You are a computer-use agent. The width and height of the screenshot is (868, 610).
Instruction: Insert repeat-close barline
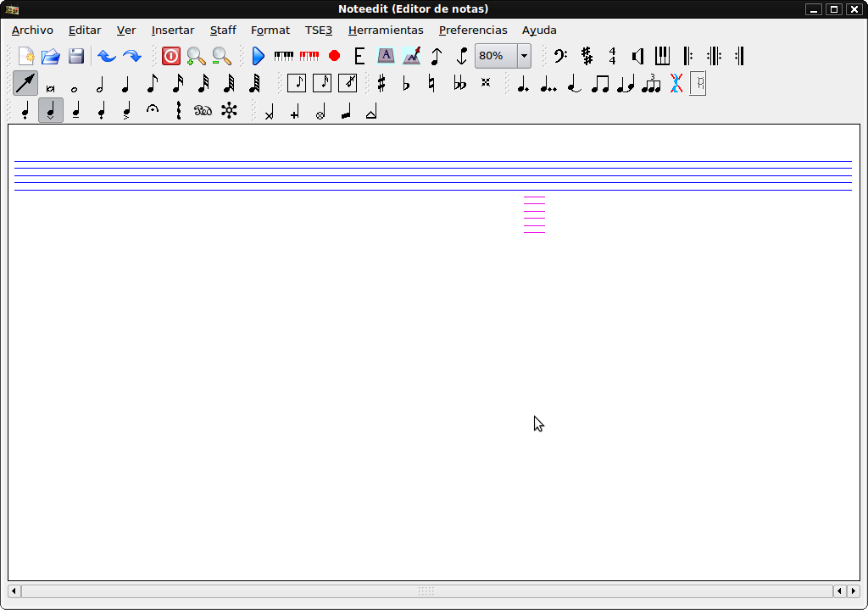[739, 56]
